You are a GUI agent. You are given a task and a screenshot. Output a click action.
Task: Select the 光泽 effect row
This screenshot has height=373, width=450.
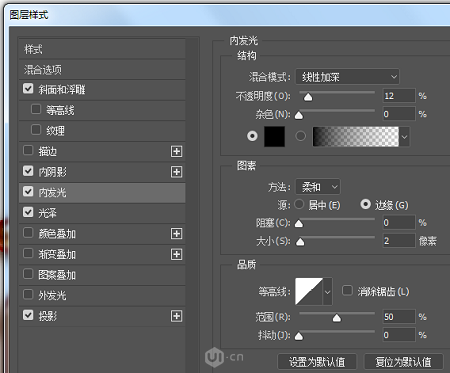(x=102, y=213)
